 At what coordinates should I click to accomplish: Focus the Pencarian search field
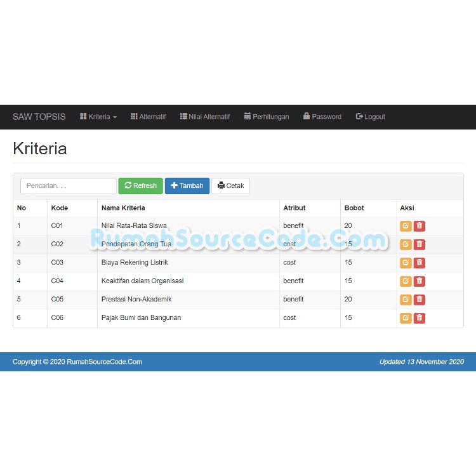click(x=69, y=185)
